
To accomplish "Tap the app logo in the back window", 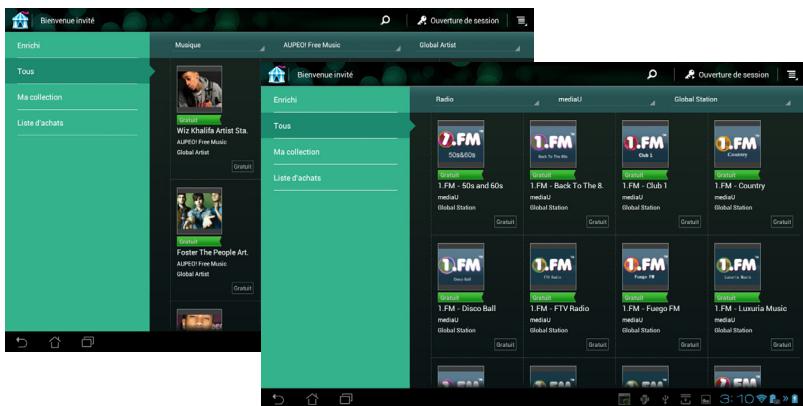I will click(20, 20).
